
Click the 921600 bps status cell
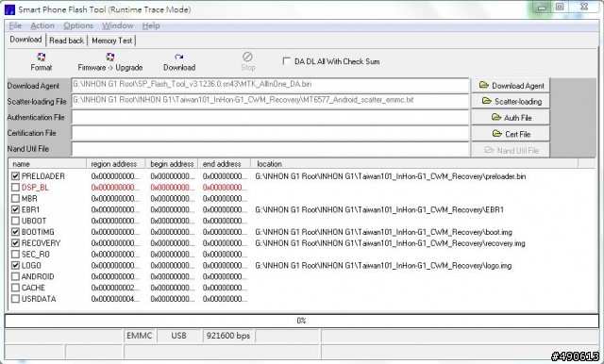(228, 336)
